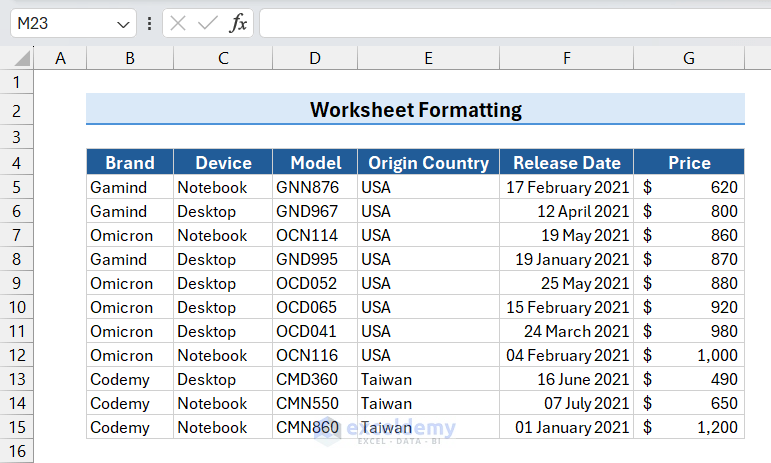Select cell with model GND995
Screen dimensions: 771x463
[315, 259]
